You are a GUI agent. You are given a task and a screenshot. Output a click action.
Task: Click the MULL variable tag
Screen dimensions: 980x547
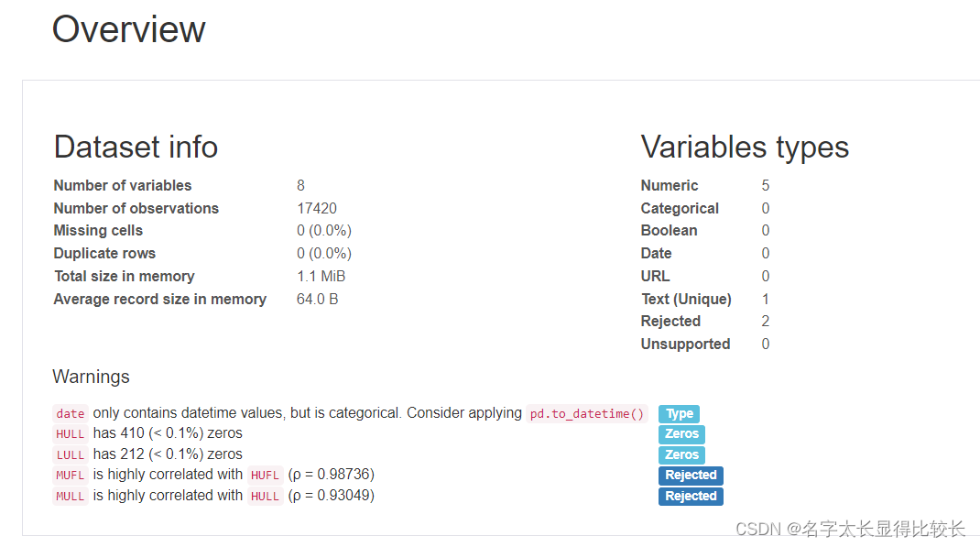click(71, 497)
